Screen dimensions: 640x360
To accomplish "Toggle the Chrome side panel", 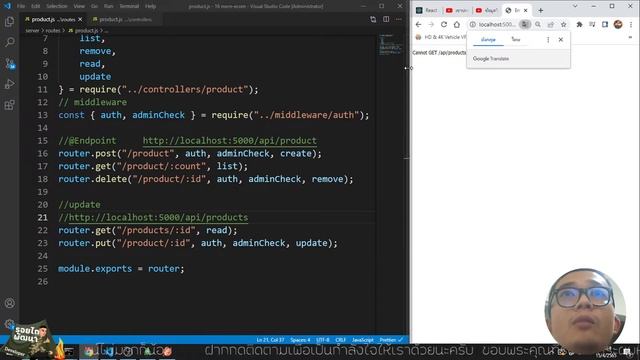I will [605, 24].
